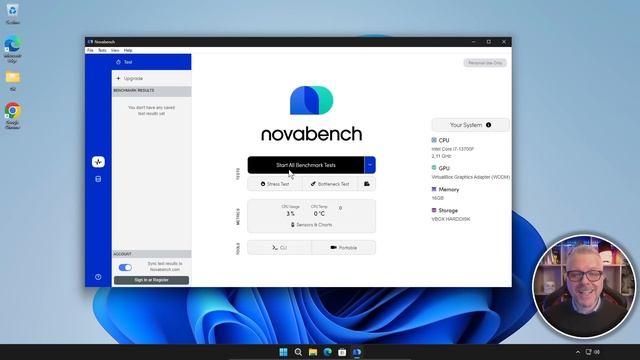This screenshot has width=640, height=360.
Task: Open the File menu
Action: pos(90,50)
